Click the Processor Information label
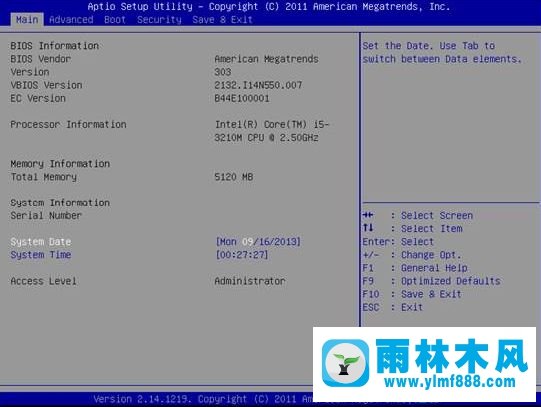Screen dimensions: 541x407 click(x=68, y=125)
